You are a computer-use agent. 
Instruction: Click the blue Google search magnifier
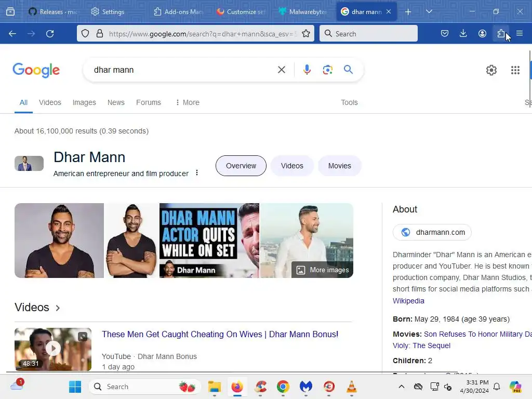[349, 70]
